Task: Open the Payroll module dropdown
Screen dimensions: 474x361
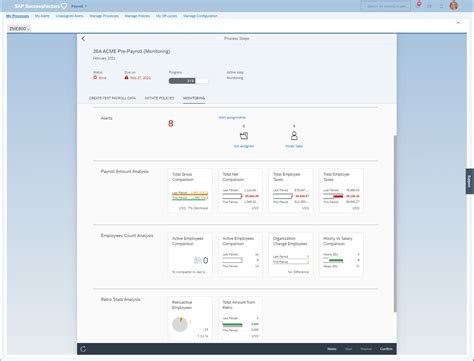Action: (x=79, y=6)
